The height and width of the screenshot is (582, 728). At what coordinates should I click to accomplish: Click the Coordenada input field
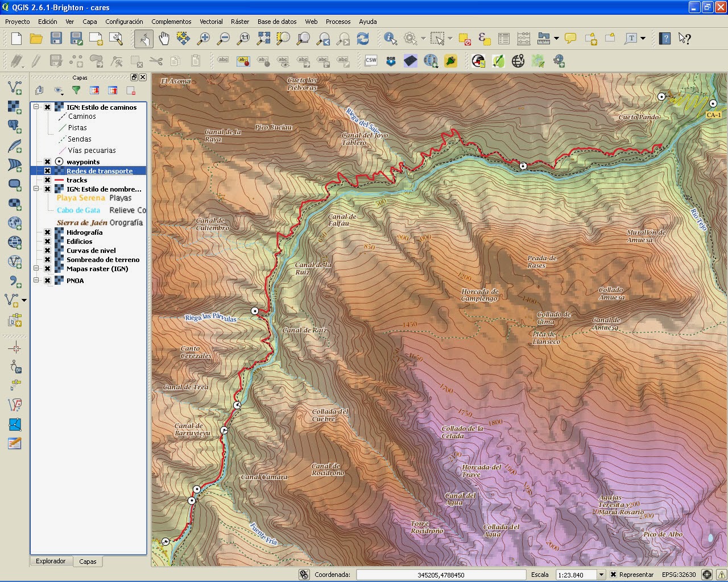[x=441, y=575]
